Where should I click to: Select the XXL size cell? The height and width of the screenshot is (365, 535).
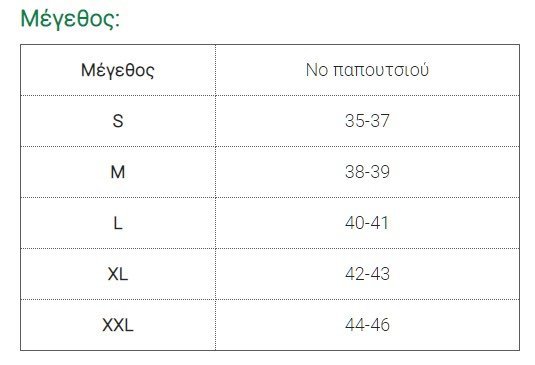118,325
